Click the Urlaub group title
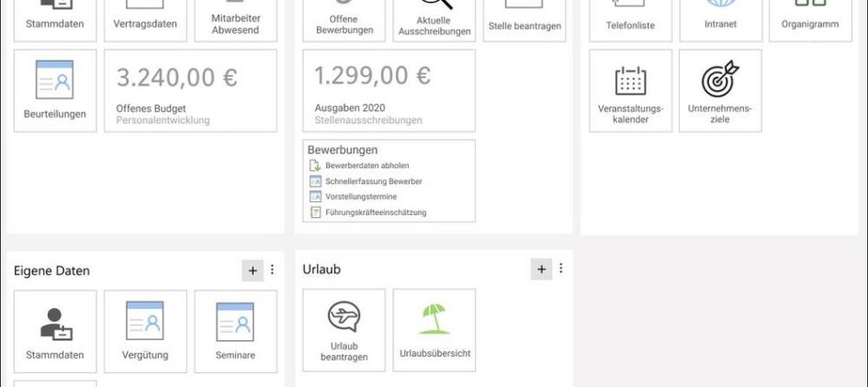 (x=321, y=269)
